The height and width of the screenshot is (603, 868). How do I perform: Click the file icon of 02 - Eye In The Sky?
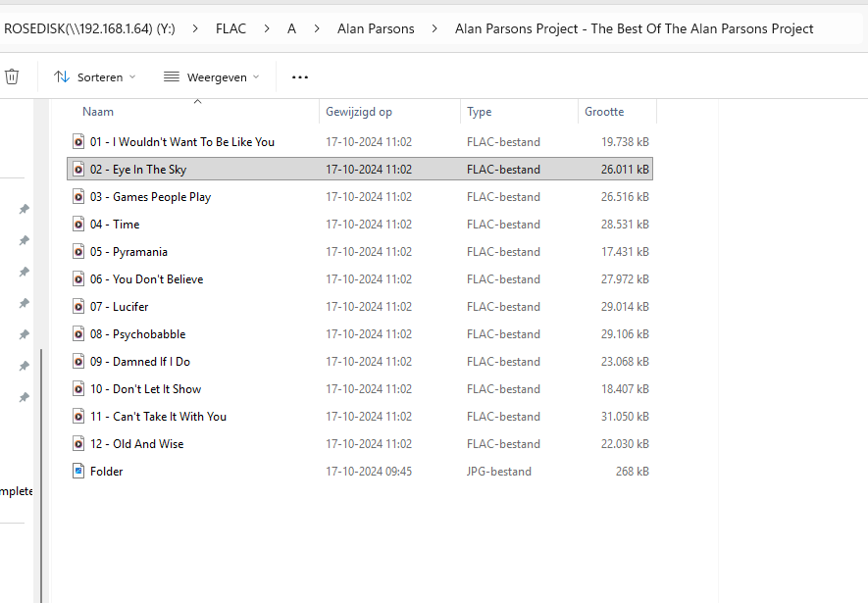pos(78,170)
